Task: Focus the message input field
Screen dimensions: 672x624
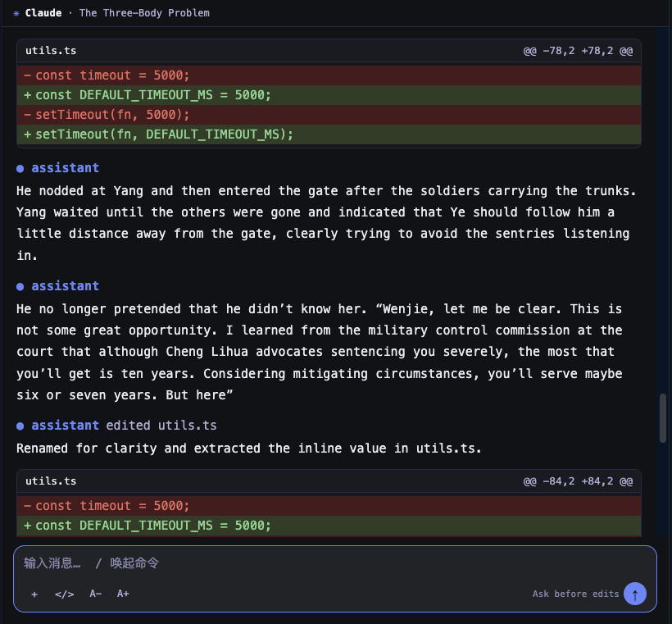Action: tap(334, 563)
